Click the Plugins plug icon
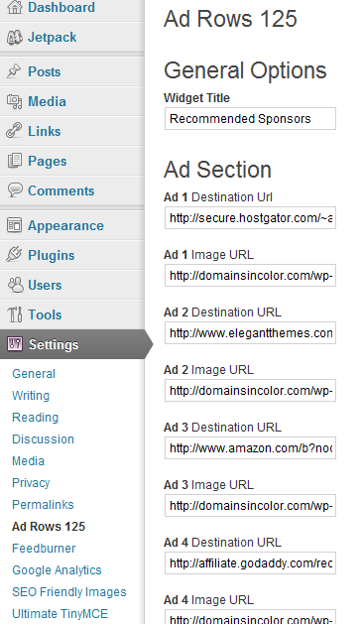The height and width of the screenshot is (624, 364). coord(14,255)
